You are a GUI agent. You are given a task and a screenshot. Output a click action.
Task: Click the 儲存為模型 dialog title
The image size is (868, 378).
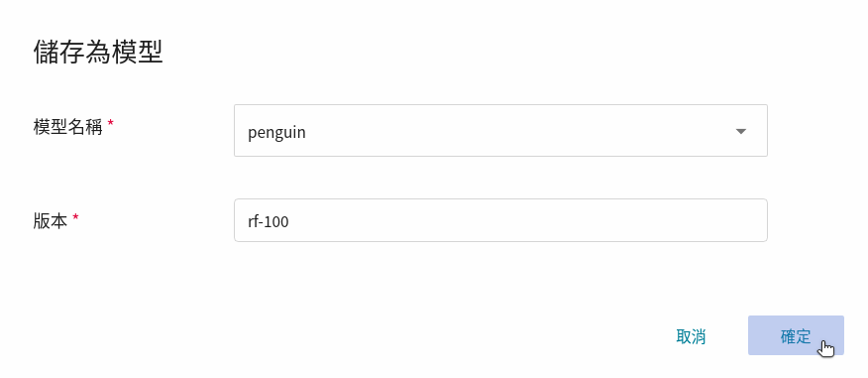pos(98,53)
